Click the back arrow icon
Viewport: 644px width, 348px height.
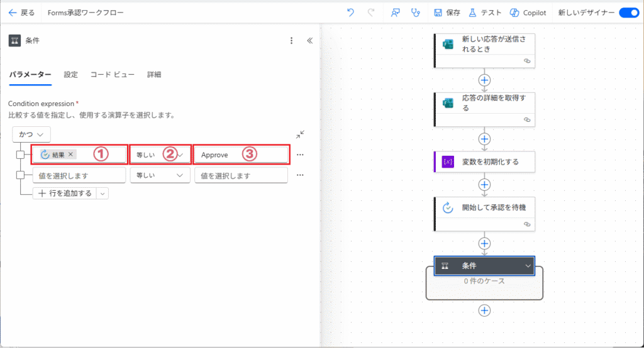click(x=13, y=13)
